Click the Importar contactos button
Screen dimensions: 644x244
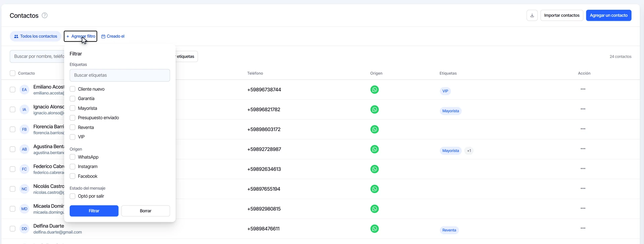[562, 15]
